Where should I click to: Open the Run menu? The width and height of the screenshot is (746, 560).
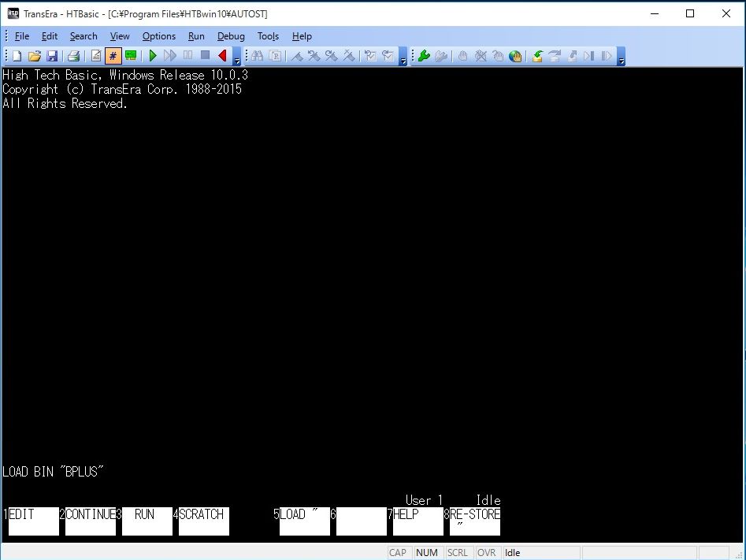pos(196,36)
